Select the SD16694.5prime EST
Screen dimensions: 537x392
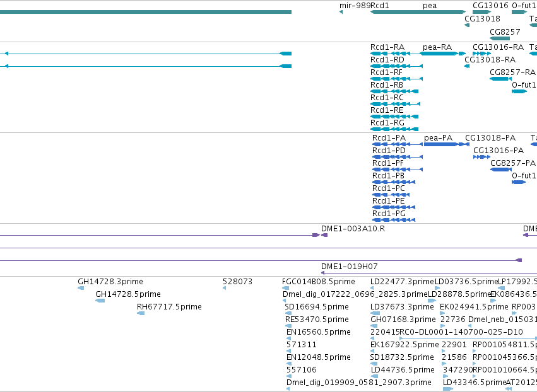click(x=317, y=307)
